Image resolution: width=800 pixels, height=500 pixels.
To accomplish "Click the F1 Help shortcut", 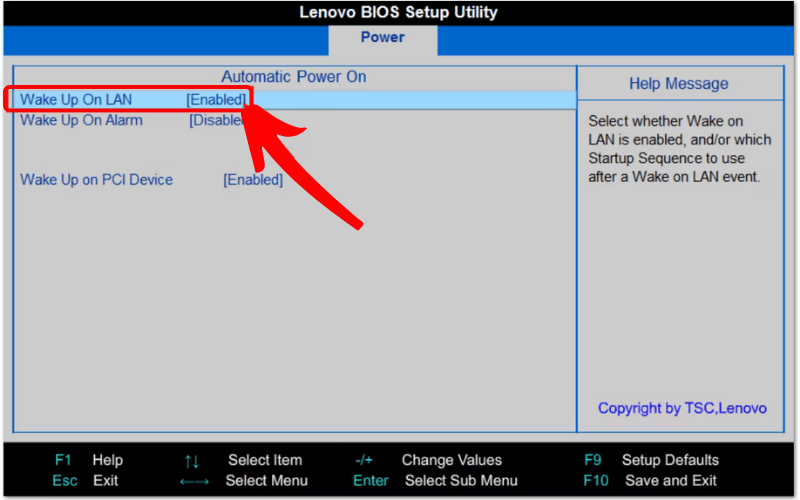I will coord(88,460).
